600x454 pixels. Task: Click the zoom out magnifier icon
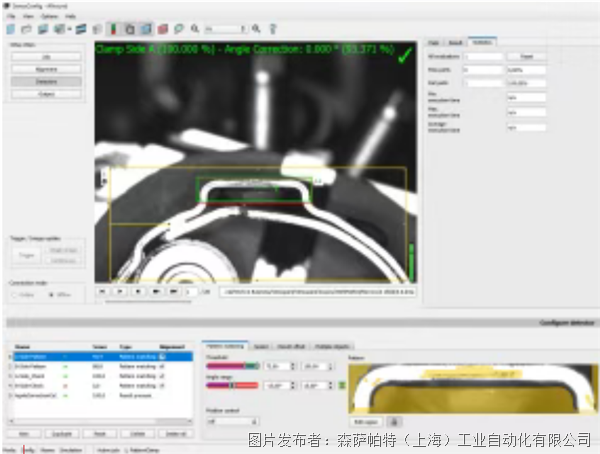(195, 29)
